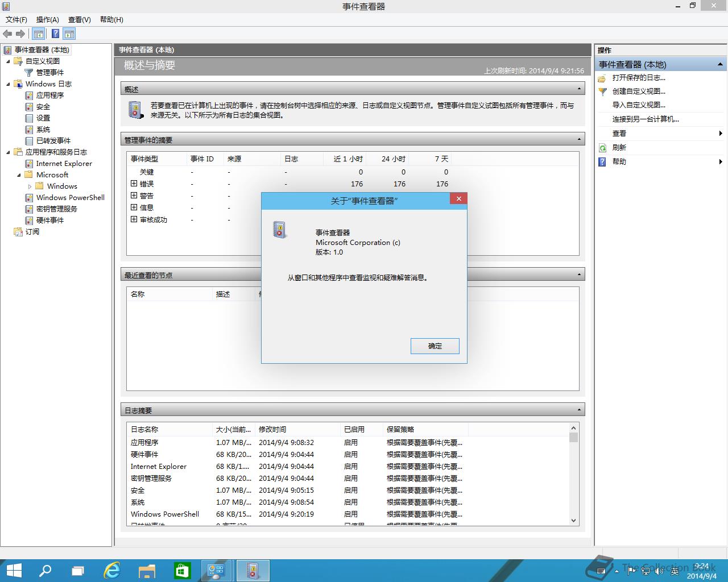Select Windows PowerShell log node
Image resolution: width=728 pixels, height=582 pixels.
coord(71,197)
